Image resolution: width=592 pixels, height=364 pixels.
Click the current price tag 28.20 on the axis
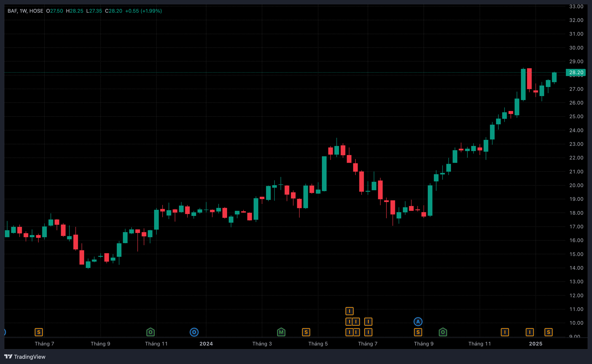(x=576, y=73)
